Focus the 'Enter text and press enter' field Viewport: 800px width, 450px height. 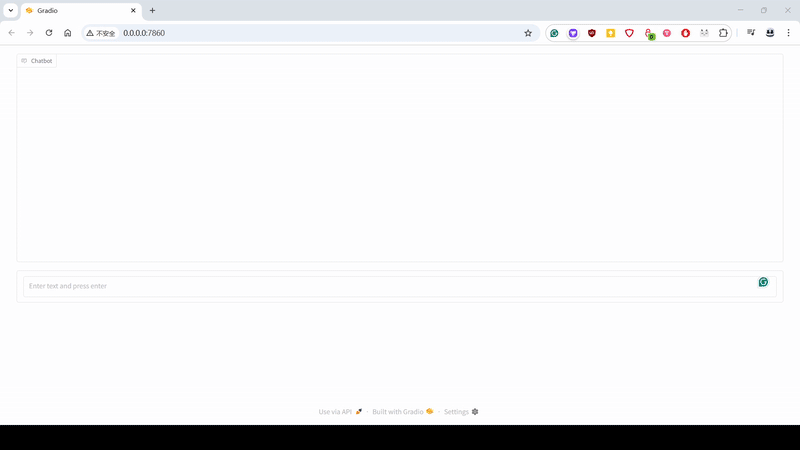(400, 286)
